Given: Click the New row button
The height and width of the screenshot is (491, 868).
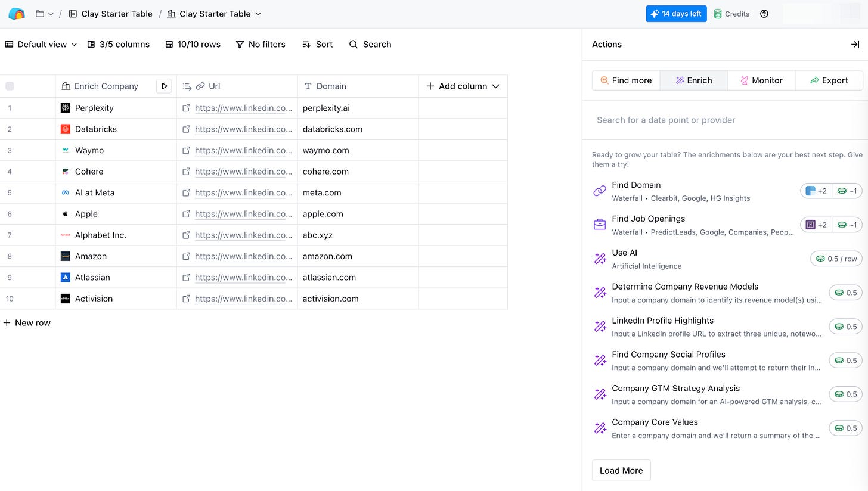Looking at the screenshot, I should pyautogui.click(x=27, y=322).
